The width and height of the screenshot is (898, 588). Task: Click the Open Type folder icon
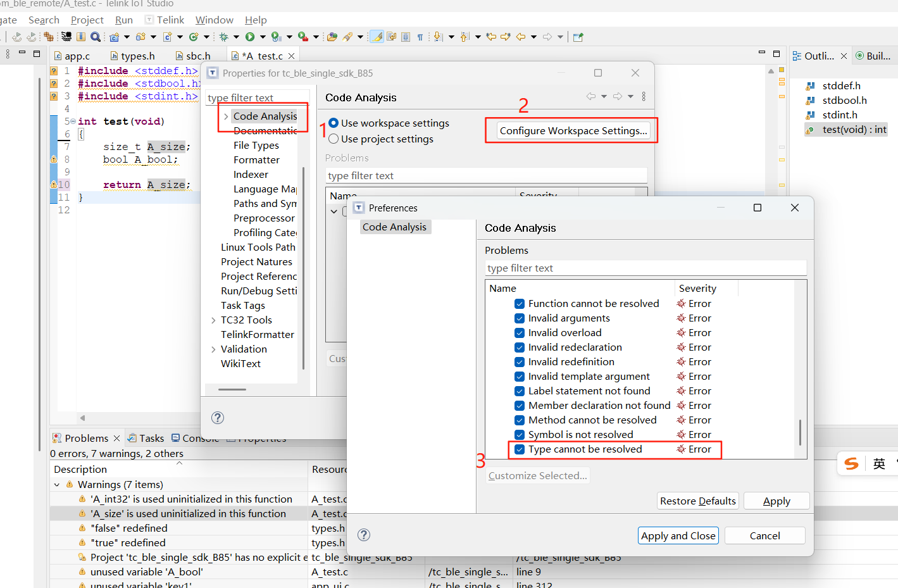332,37
